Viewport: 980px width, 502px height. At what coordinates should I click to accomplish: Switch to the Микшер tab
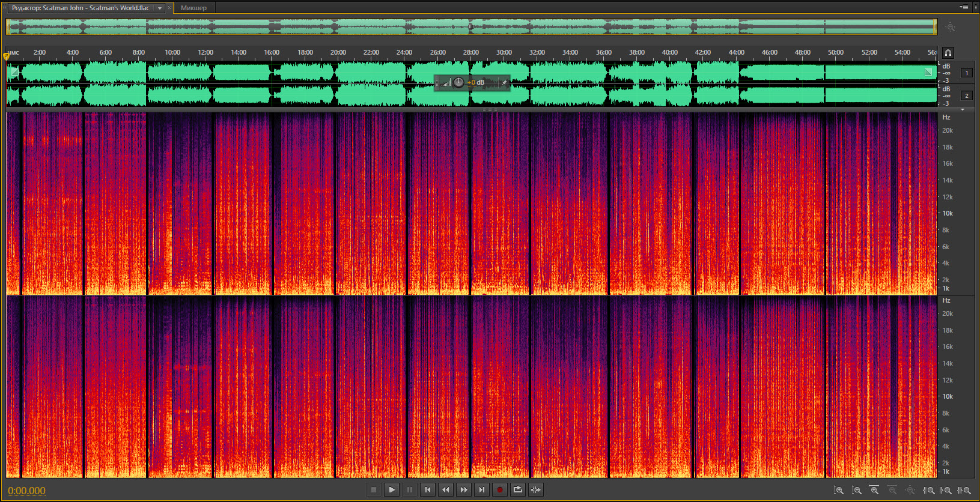coord(193,8)
